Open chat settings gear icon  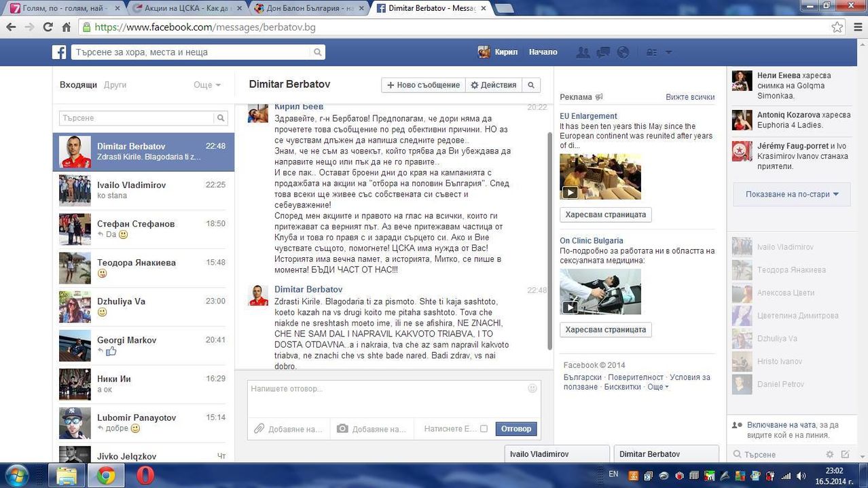[829, 454]
